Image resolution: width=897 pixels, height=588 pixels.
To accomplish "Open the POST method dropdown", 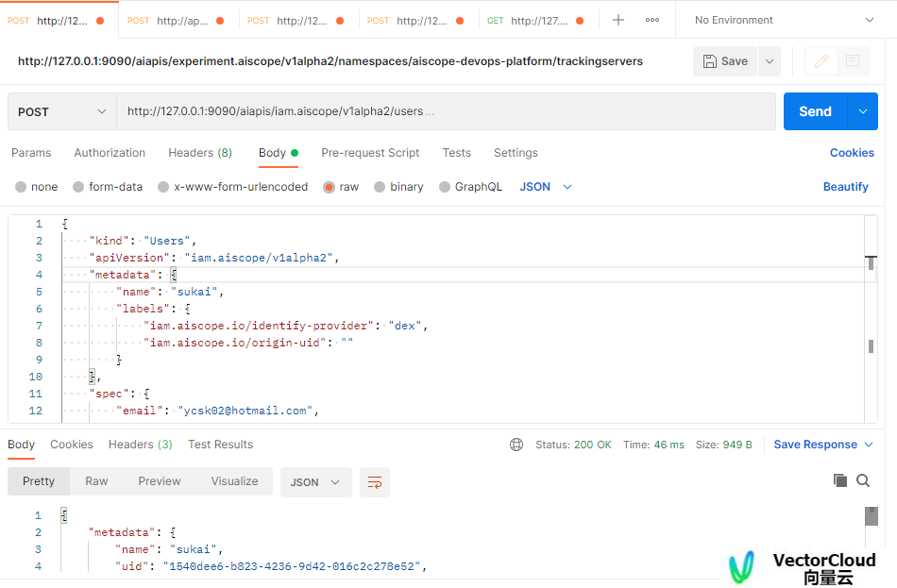I will [x=61, y=111].
